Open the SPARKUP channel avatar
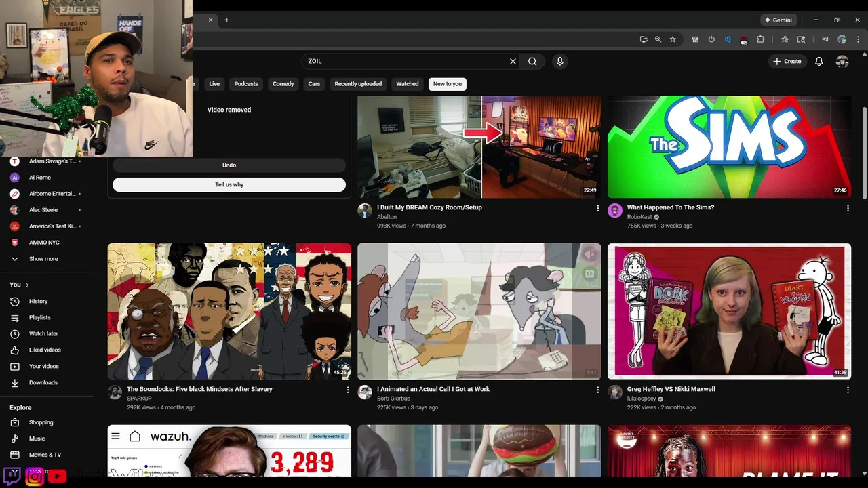Image resolution: width=868 pixels, height=488 pixels. click(115, 392)
